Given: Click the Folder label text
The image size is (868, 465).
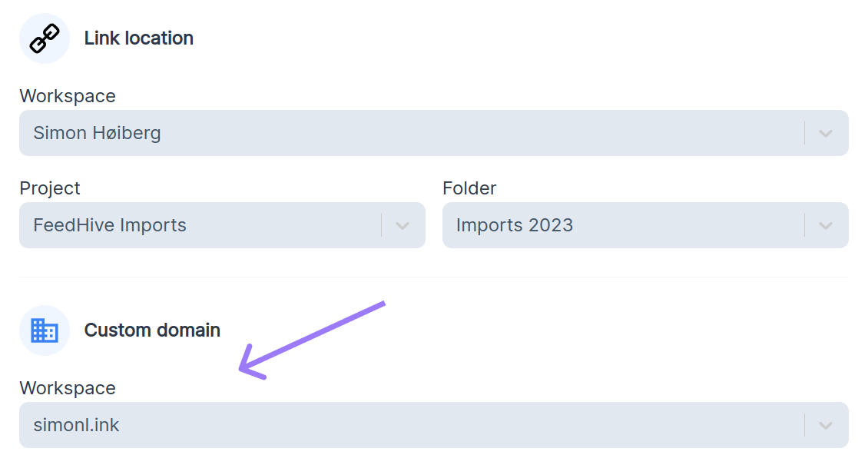Looking at the screenshot, I should click(x=469, y=188).
